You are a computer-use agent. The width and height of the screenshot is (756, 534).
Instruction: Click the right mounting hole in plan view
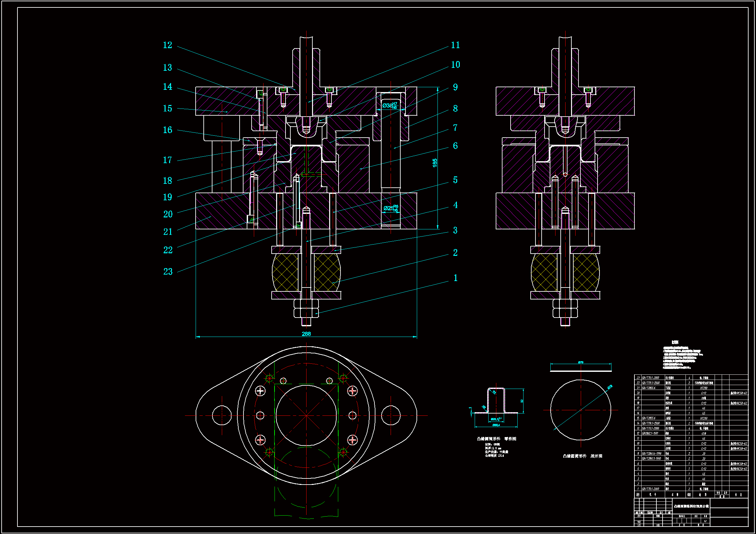(391, 415)
